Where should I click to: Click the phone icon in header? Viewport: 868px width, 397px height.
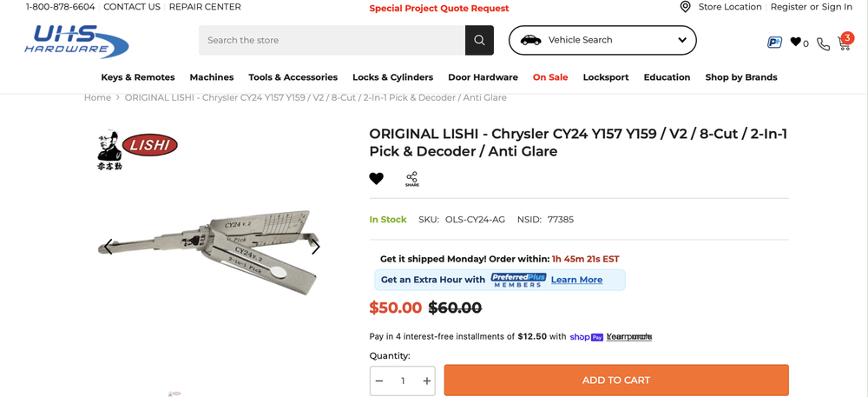point(823,43)
